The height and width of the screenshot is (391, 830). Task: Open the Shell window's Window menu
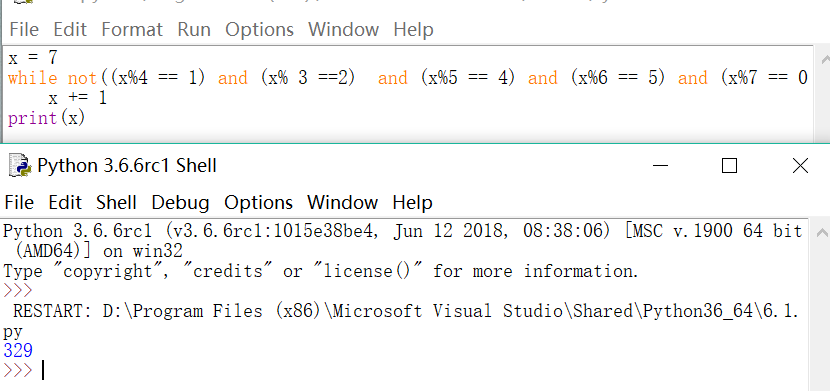(x=342, y=203)
